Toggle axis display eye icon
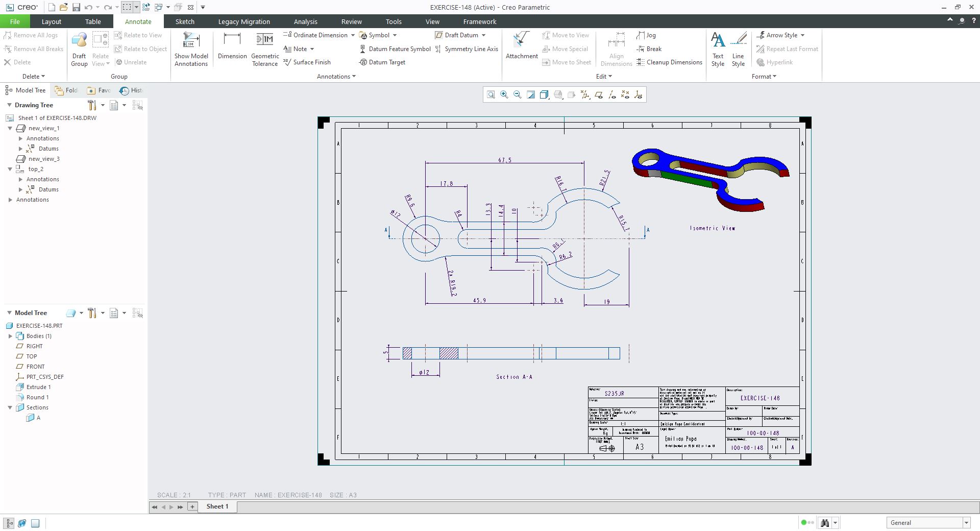The height and width of the screenshot is (531, 980). click(612, 95)
